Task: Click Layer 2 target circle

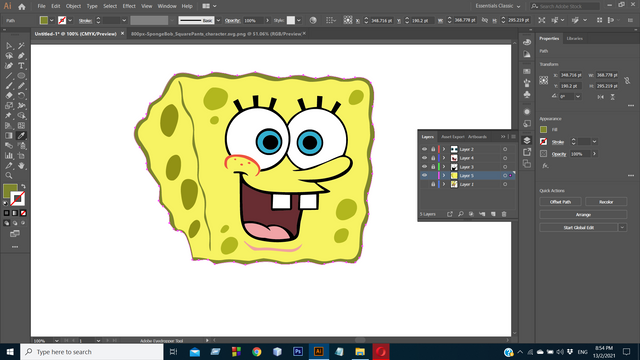Action: 505,149
